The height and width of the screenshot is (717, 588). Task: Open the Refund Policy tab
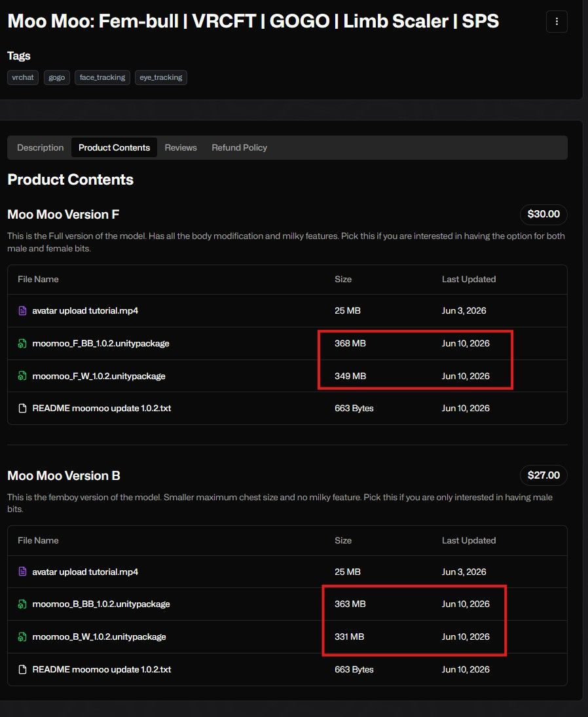click(239, 148)
